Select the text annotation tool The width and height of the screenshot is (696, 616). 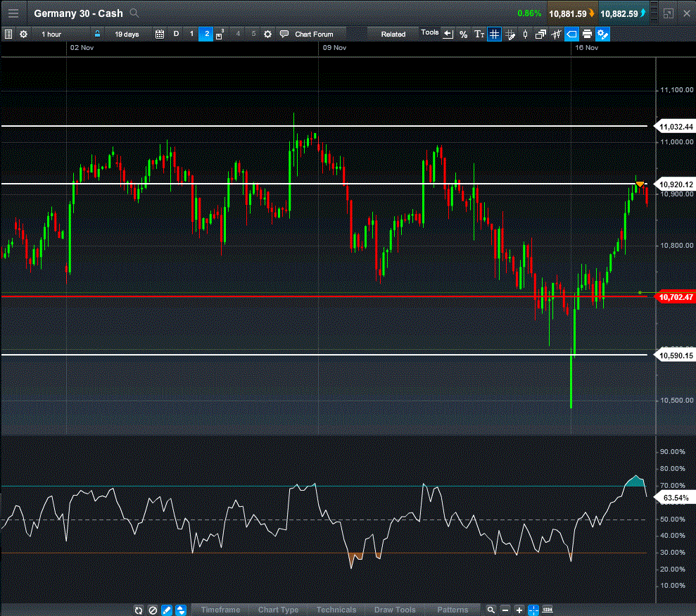pyautogui.click(x=479, y=34)
